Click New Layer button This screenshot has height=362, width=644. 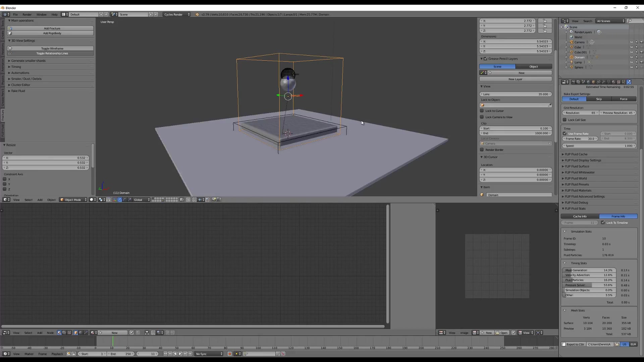tap(516, 79)
